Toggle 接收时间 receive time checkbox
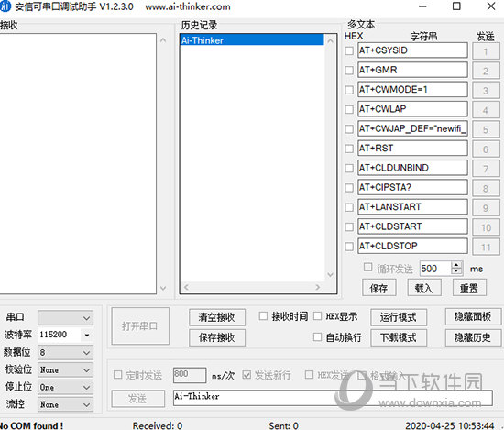The width and height of the screenshot is (504, 430). click(263, 316)
